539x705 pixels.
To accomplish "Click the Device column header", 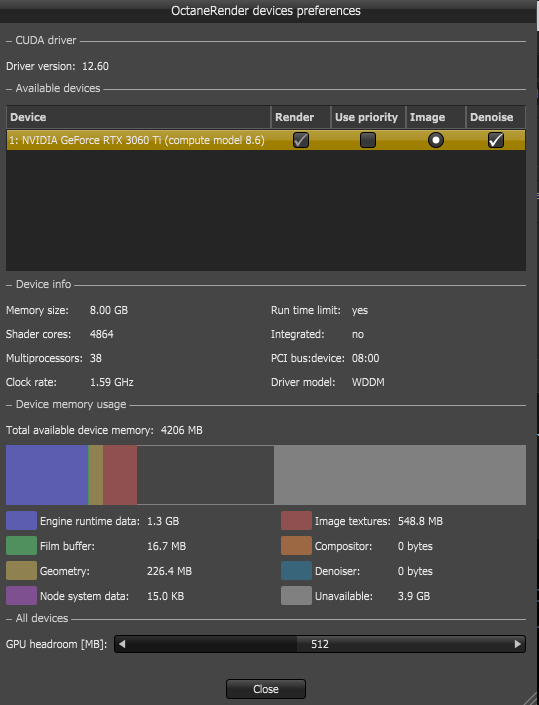I will [x=138, y=117].
